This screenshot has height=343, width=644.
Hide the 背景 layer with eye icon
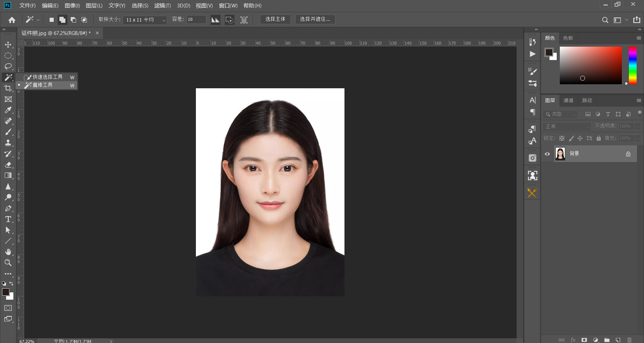point(547,154)
